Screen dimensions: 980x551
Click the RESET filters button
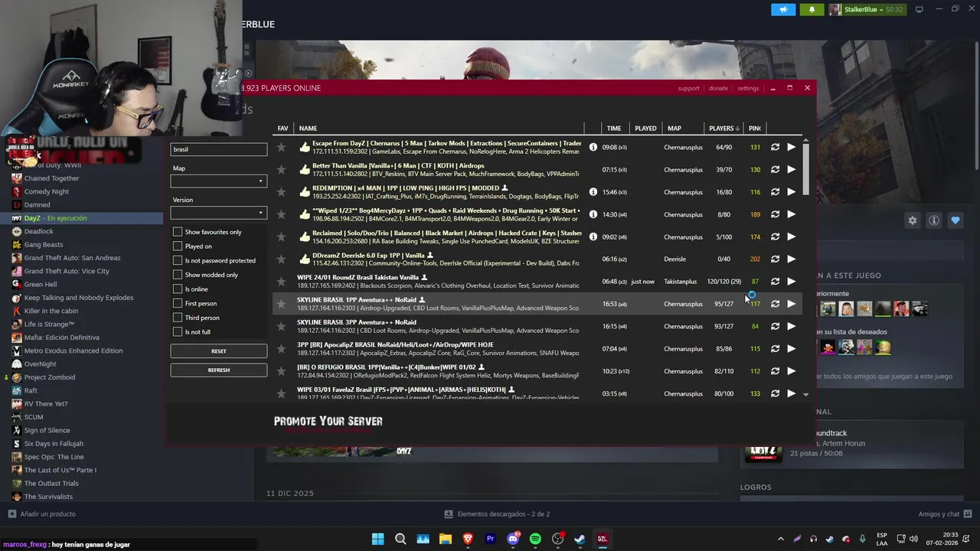[218, 351]
